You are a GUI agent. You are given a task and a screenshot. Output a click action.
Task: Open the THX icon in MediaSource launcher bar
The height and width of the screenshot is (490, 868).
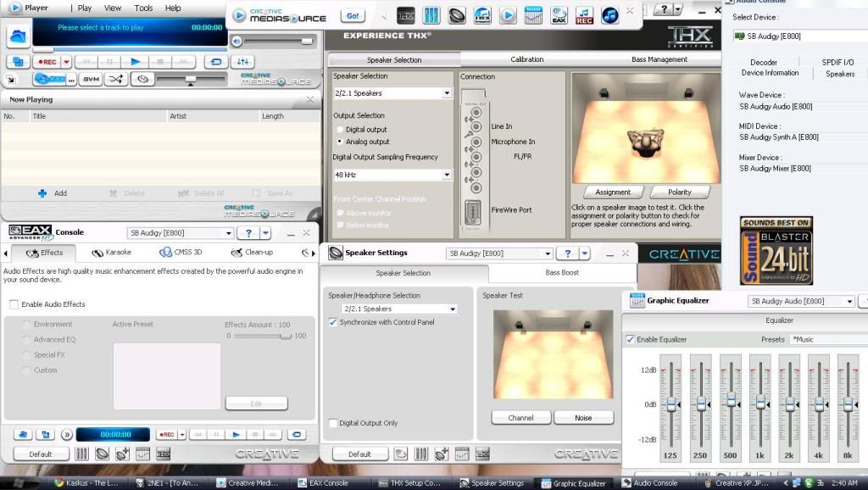point(406,15)
